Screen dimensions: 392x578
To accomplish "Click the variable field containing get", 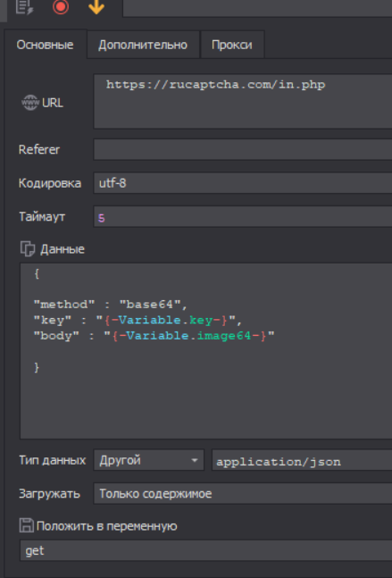I will click(x=206, y=550).
